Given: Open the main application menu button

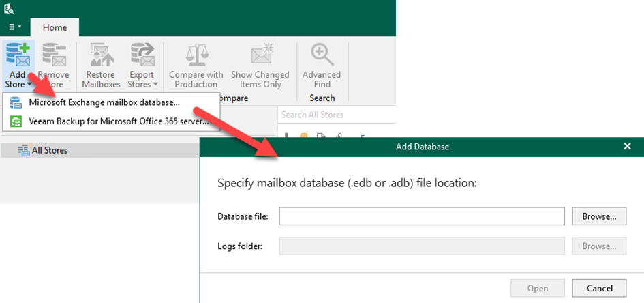Looking at the screenshot, I should 15,27.
